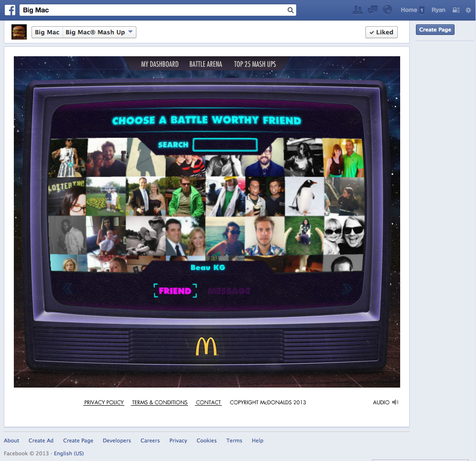Select the black-and-white sunglasses duo photo
Image resolution: width=476 pixels, height=461 pixels.
[x=344, y=235]
